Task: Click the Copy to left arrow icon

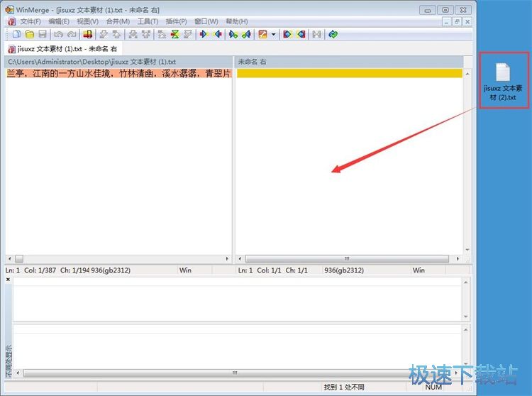Action: [218, 34]
